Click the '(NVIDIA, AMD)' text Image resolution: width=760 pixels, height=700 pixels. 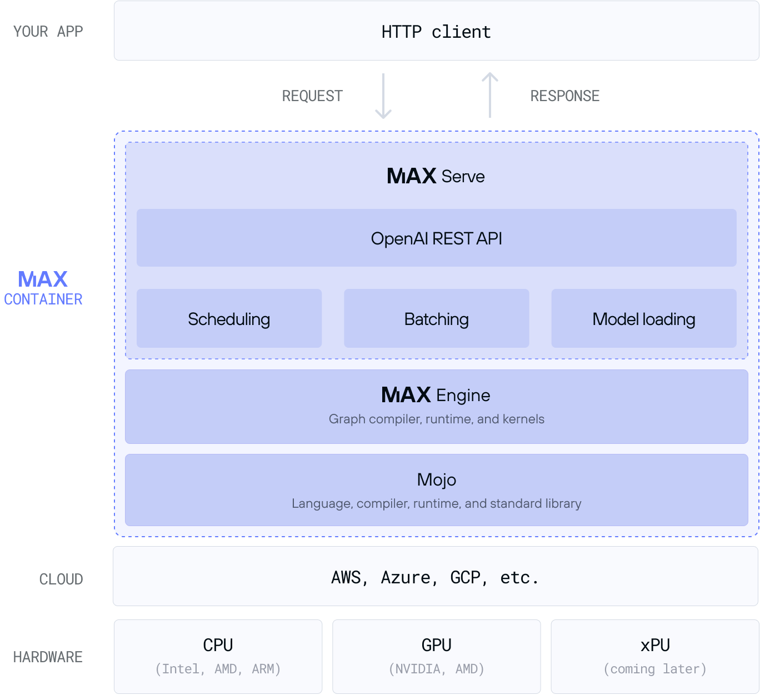pos(436,669)
